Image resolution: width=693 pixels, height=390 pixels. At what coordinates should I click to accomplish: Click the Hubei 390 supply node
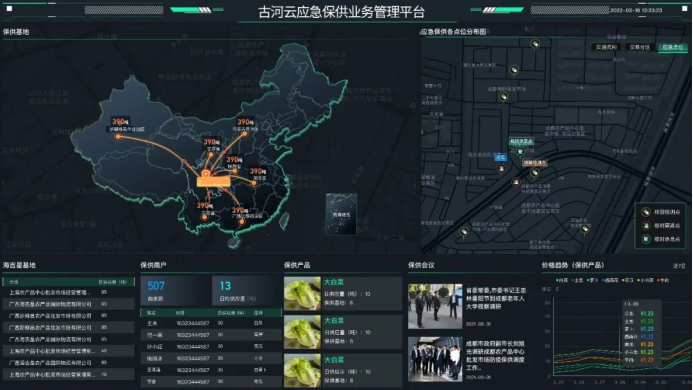click(x=255, y=183)
